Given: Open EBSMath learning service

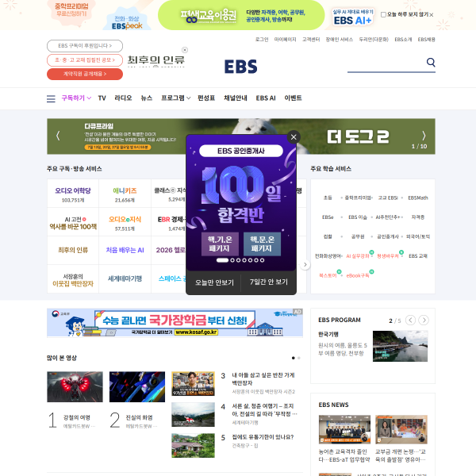Looking at the screenshot, I should 418,198.
